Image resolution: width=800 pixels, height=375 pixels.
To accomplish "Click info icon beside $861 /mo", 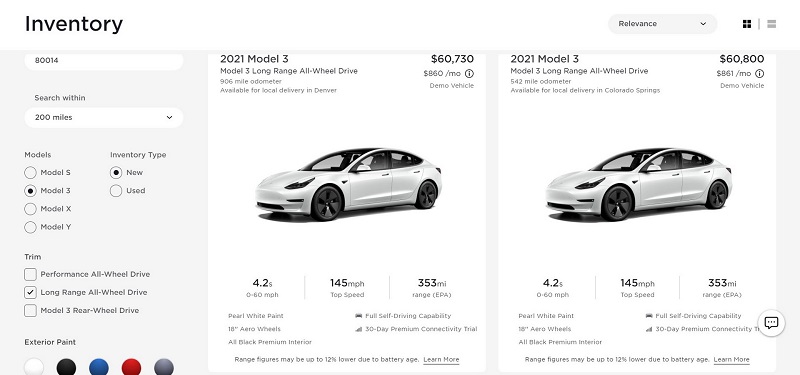I will 759,73.
